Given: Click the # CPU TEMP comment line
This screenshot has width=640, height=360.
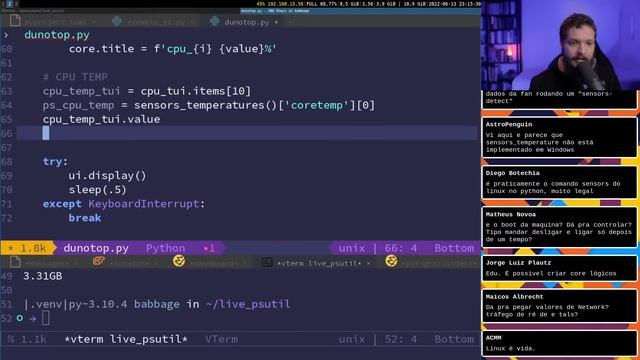Looking at the screenshot, I should (x=76, y=77).
